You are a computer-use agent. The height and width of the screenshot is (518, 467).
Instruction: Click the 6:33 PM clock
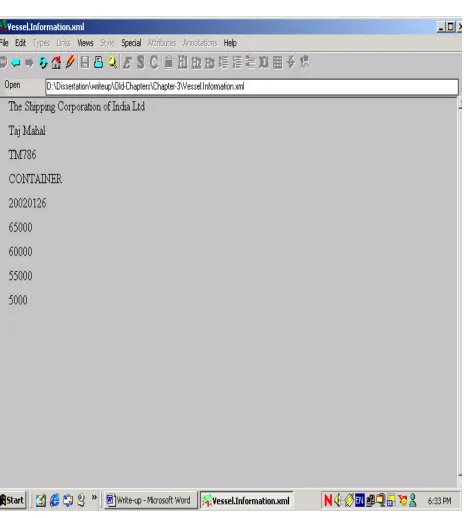pos(440,501)
